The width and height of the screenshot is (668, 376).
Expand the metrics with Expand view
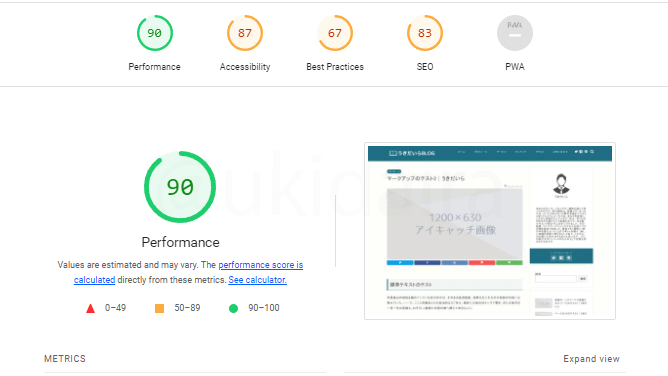(x=591, y=359)
